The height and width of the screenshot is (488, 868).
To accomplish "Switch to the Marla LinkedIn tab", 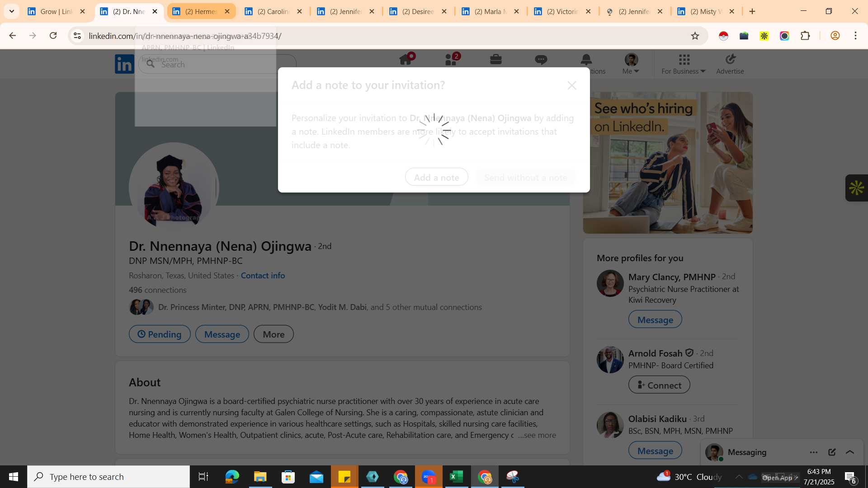I will (x=490, y=11).
